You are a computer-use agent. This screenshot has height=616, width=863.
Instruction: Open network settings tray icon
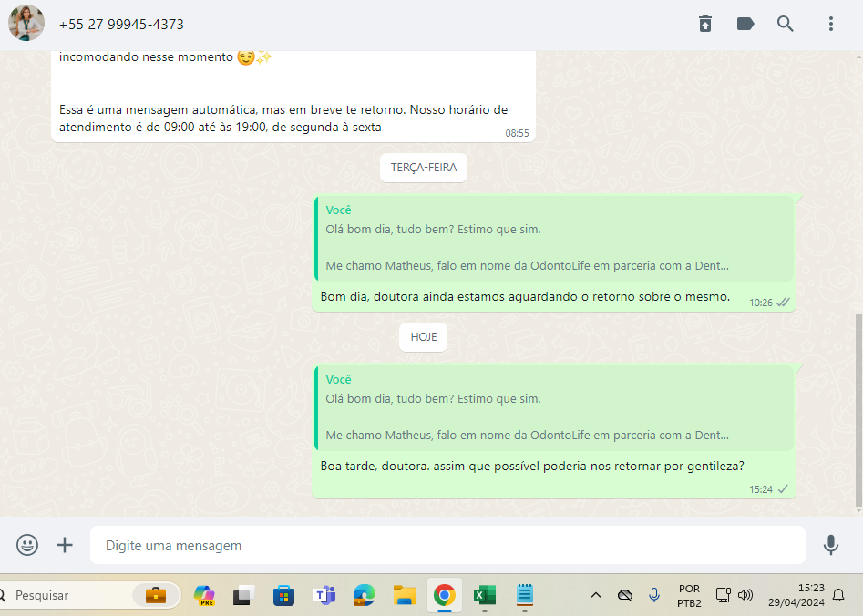(723, 595)
